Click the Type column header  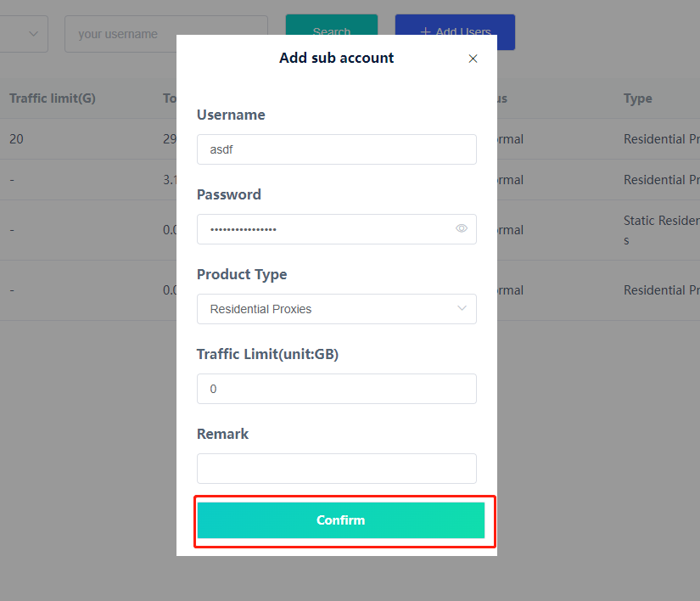pos(638,98)
